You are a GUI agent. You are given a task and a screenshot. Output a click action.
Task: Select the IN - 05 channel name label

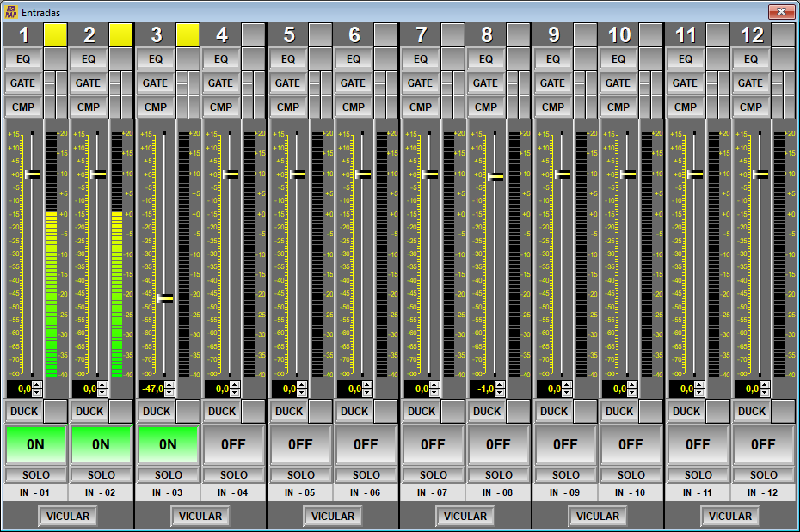[x=299, y=492]
